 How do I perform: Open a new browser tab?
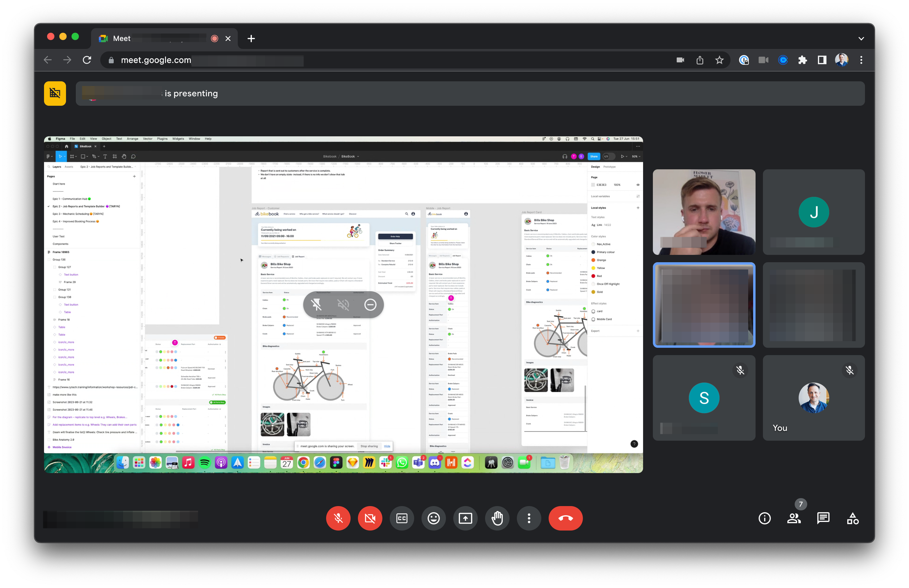[x=251, y=39]
